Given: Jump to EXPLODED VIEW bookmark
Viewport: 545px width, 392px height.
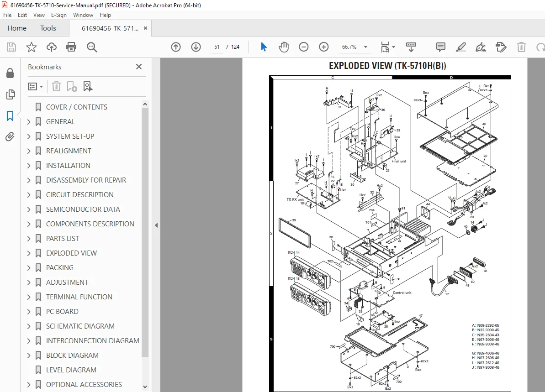Looking at the screenshot, I should 71,253.
